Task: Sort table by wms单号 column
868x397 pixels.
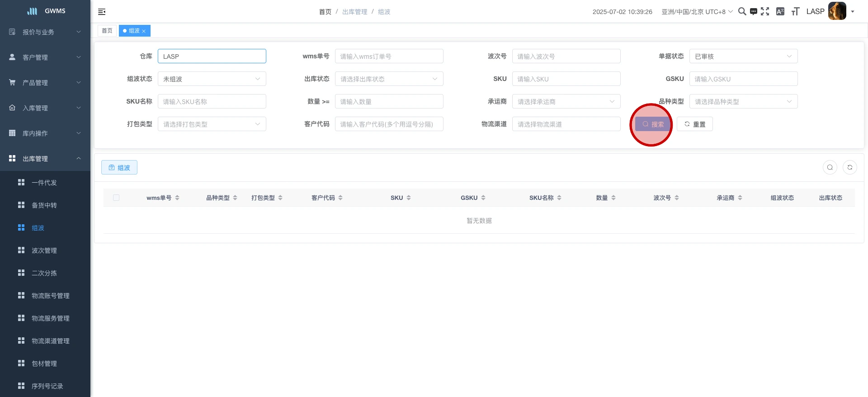Action: coord(177,198)
